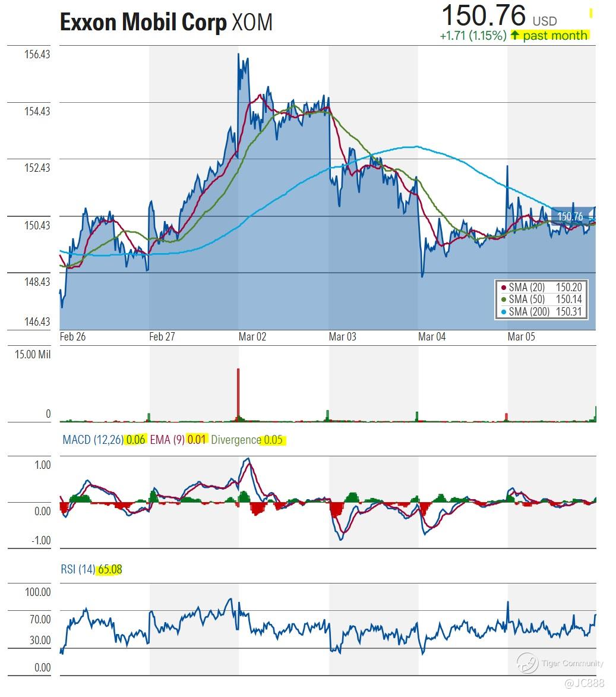Viewport: 616px width, 697px height.
Task: Click the 148.43 price axis label
Action: point(37,282)
